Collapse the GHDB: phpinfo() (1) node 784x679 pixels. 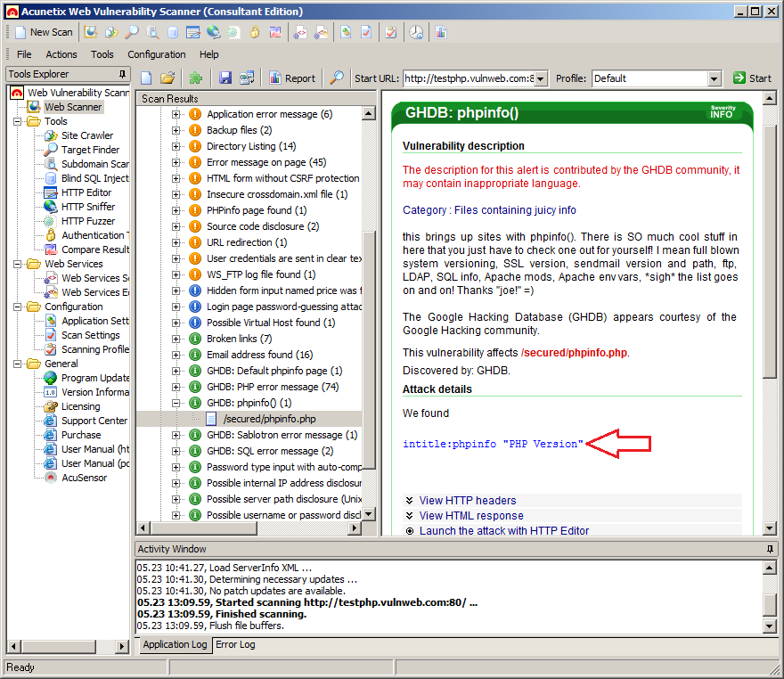click(x=176, y=403)
